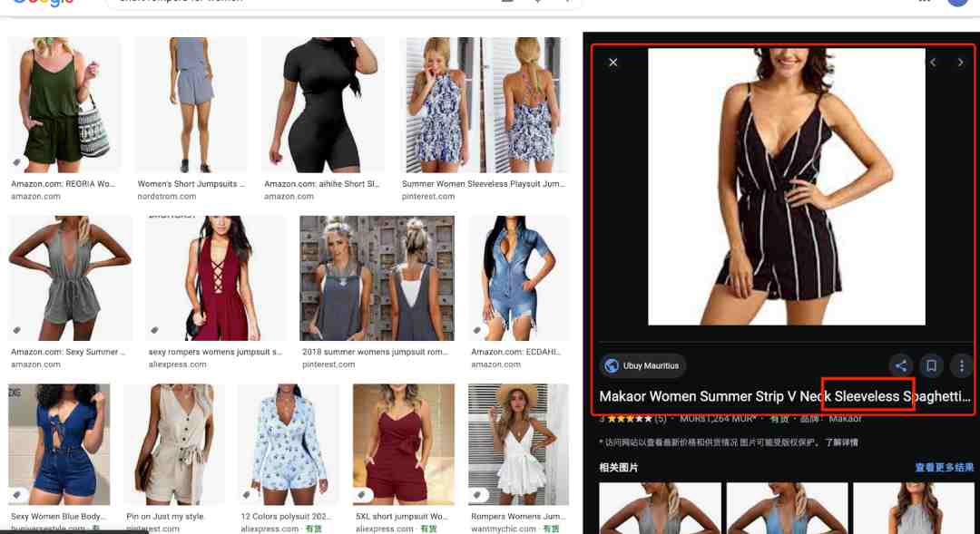
Task: Visit the Ubuy Mauritius source chip
Action: tap(642, 366)
